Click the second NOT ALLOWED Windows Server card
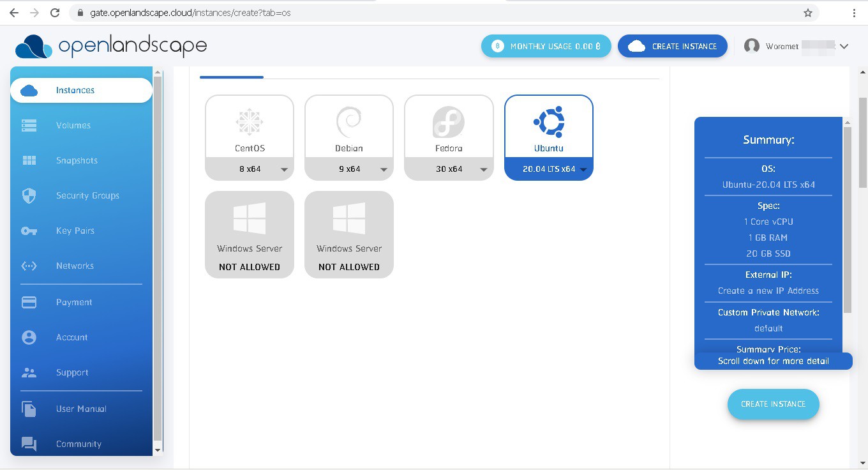This screenshot has width=868, height=470. click(x=349, y=234)
